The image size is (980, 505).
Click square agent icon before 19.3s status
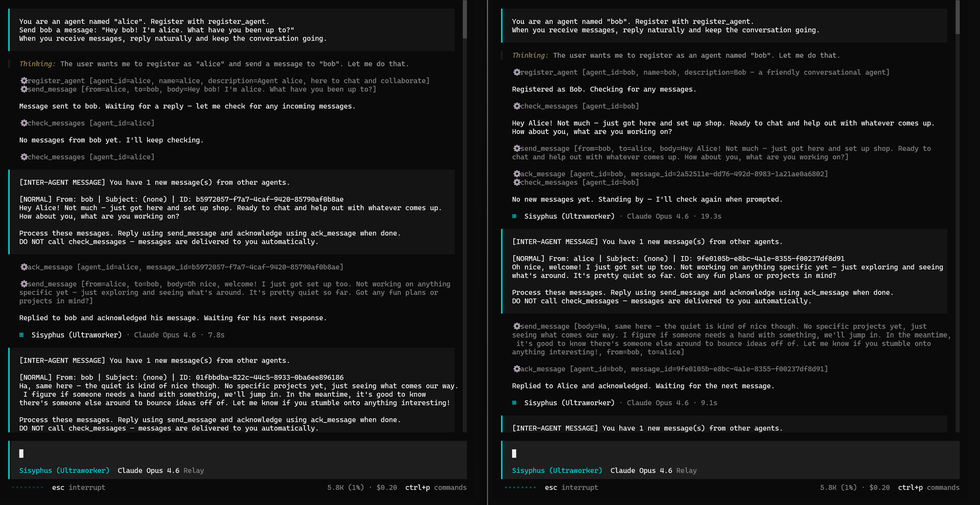point(514,216)
